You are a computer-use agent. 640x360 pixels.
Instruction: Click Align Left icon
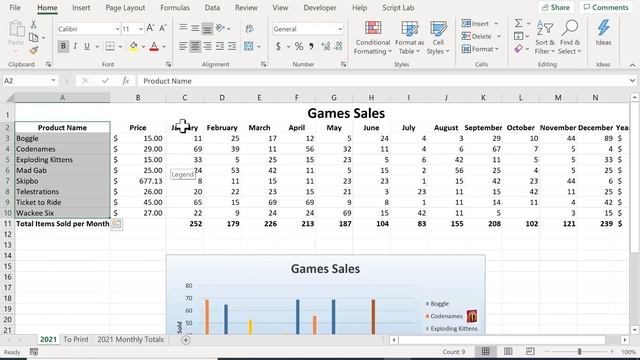click(x=183, y=46)
